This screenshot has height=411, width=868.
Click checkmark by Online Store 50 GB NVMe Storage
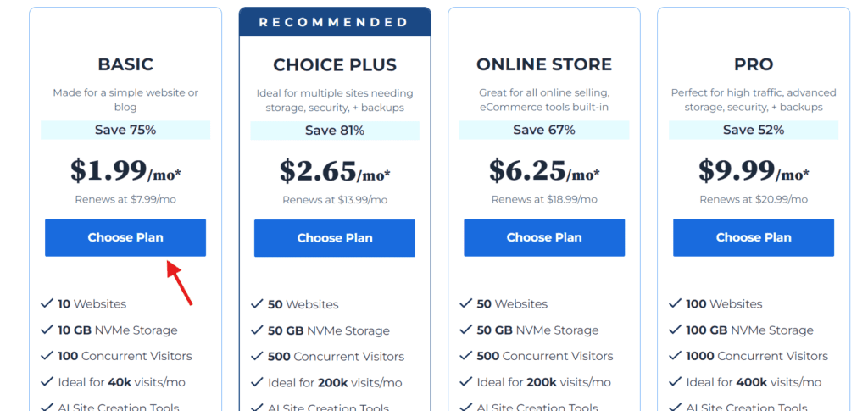465,330
